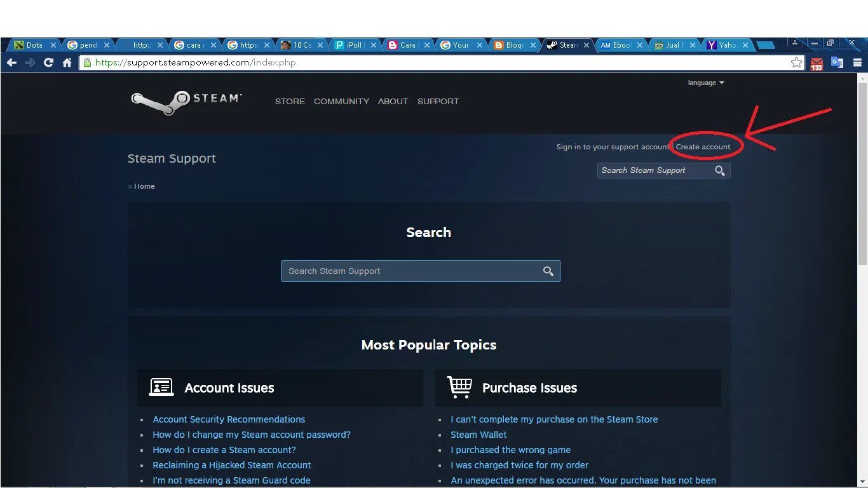Reload the page with the refresh icon
The image size is (868, 488).
(48, 62)
